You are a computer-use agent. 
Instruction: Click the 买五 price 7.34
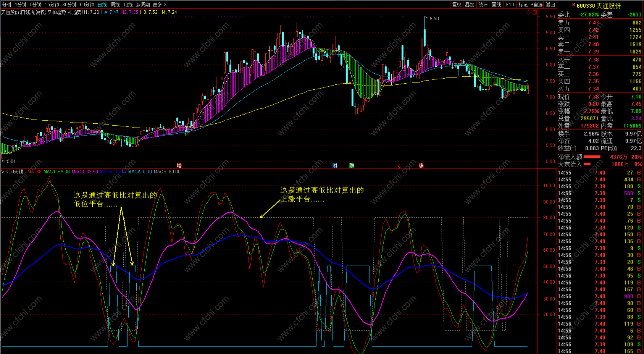tap(593, 89)
